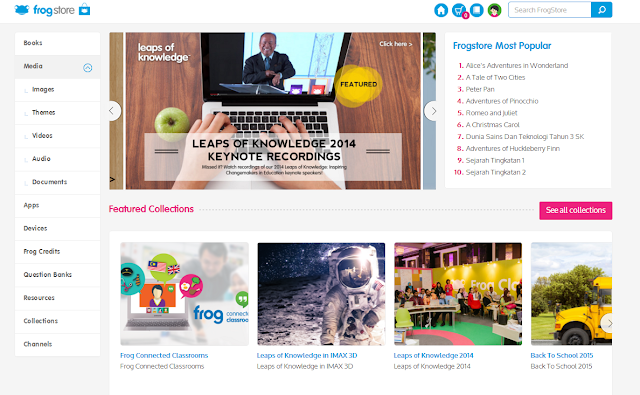Open the Question Banks category
Viewport: 640px width, 395px height.
tap(58, 275)
